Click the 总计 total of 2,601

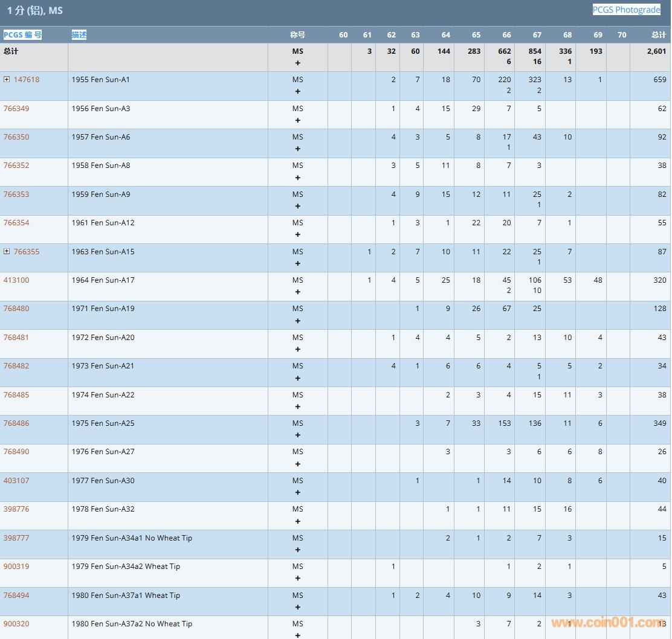pyautogui.click(x=656, y=51)
